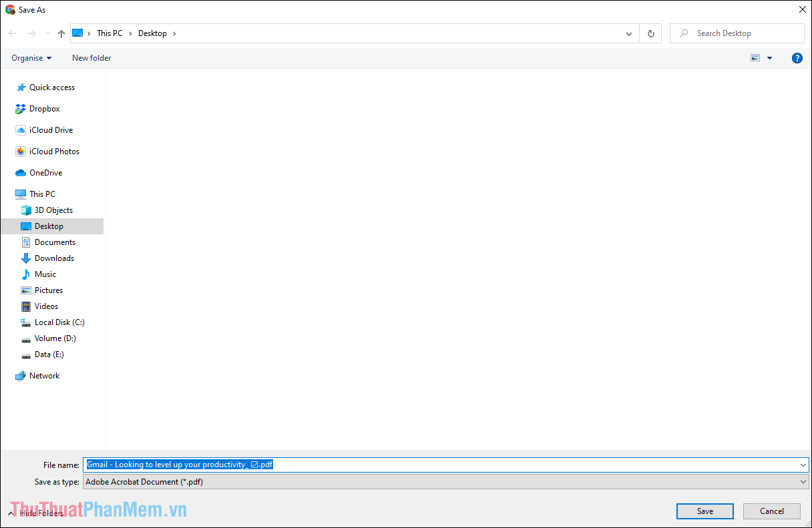This screenshot has width=812, height=528.
Task: Select the Quick access star icon
Action: point(21,87)
